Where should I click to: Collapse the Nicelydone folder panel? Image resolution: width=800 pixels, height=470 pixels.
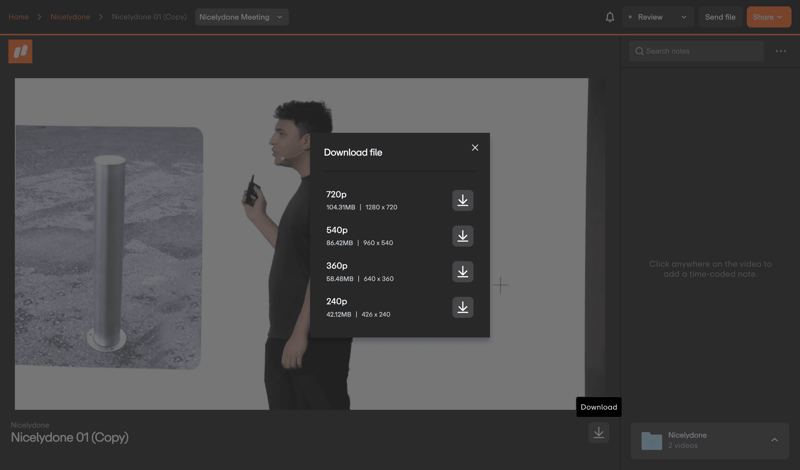pyautogui.click(x=774, y=440)
